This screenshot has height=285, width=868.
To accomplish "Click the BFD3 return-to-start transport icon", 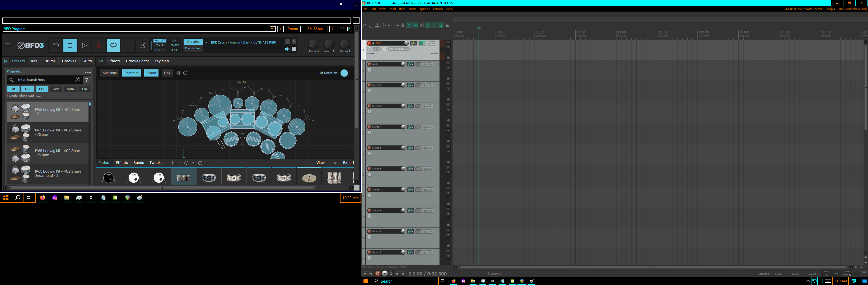I will tap(56, 45).
